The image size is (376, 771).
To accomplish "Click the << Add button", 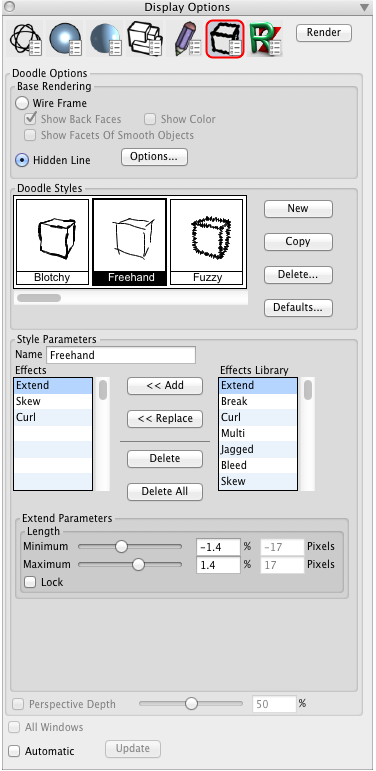I will (165, 386).
